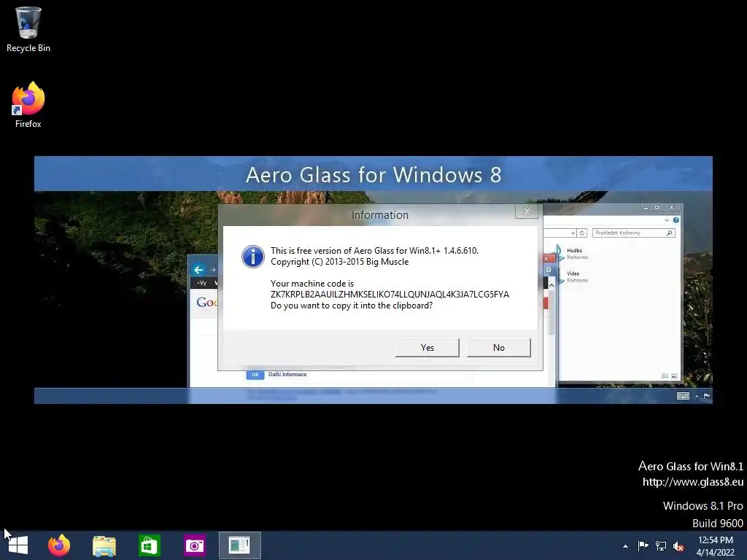Click the "Copyright (C) 2013-2015 Big Muscle" text
This screenshot has width=747, height=560.
click(340, 262)
